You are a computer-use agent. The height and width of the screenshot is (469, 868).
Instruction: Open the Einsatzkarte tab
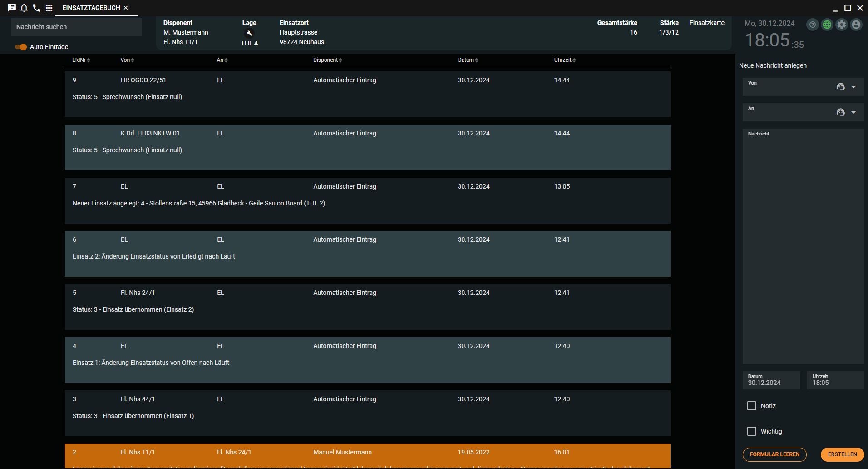[707, 23]
